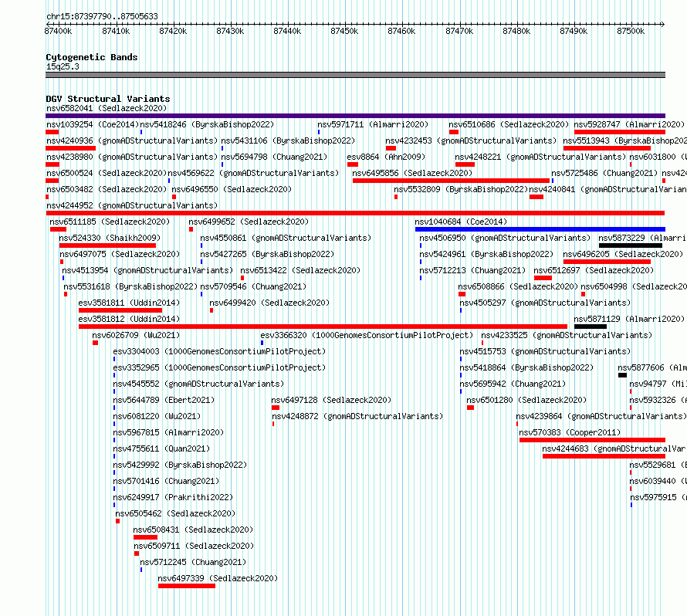Click nsv6513422 (Sedlazeck2020) label
687x616 pixels.
click(300, 270)
